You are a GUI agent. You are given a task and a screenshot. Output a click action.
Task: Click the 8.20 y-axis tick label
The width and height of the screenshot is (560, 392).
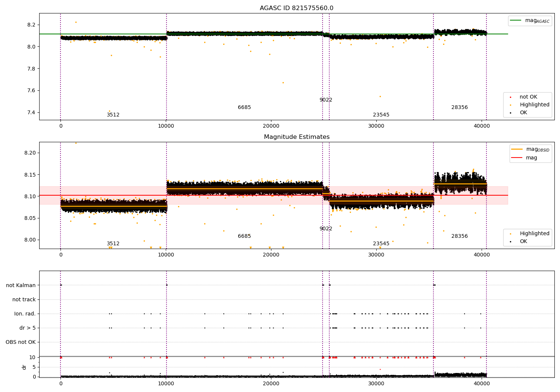[29, 153]
